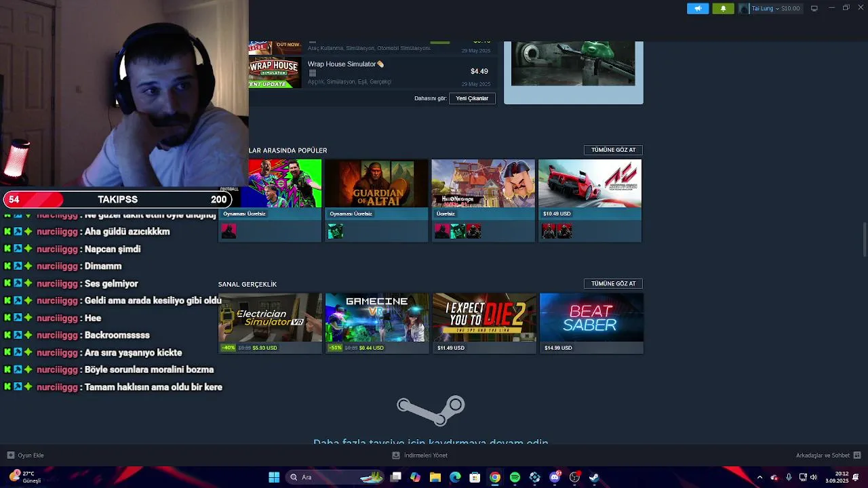Open Task View on taskbar

pos(396,477)
